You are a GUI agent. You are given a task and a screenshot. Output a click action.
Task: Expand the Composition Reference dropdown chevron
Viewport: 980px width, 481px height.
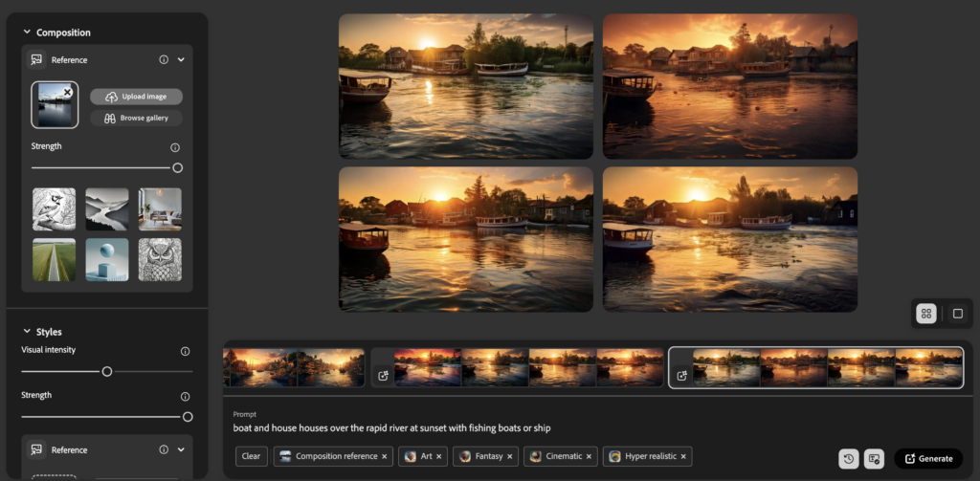[181, 60]
